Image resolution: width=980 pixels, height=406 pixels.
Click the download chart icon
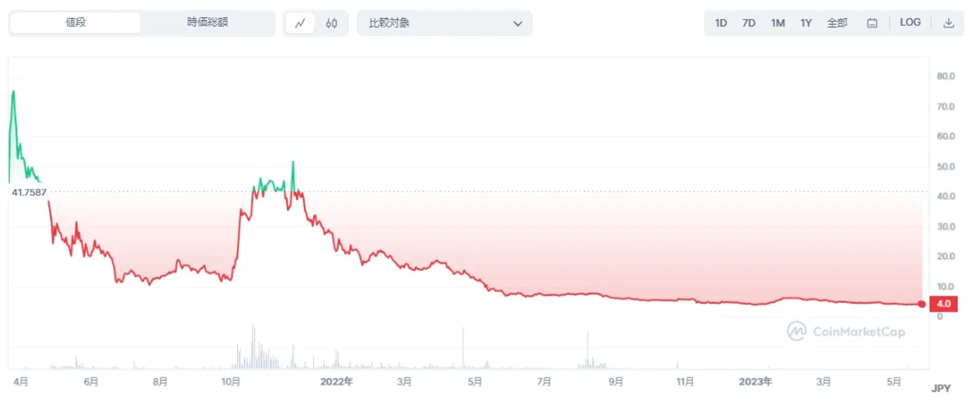949,23
